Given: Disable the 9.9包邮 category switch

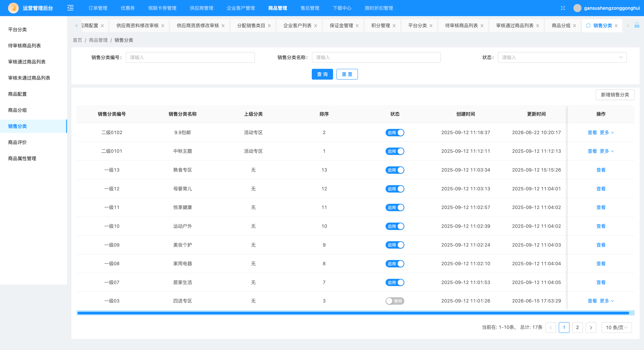Looking at the screenshot, I should click(x=395, y=133).
